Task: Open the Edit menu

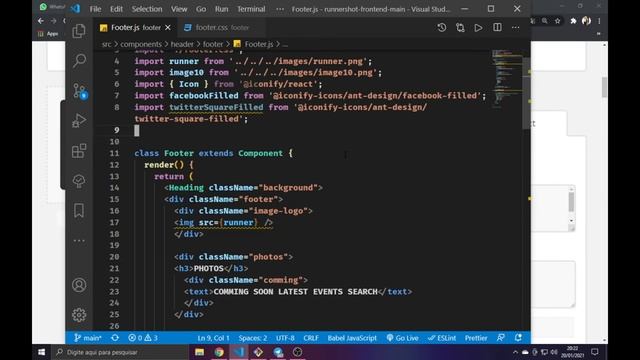Action: tap(116, 9)
